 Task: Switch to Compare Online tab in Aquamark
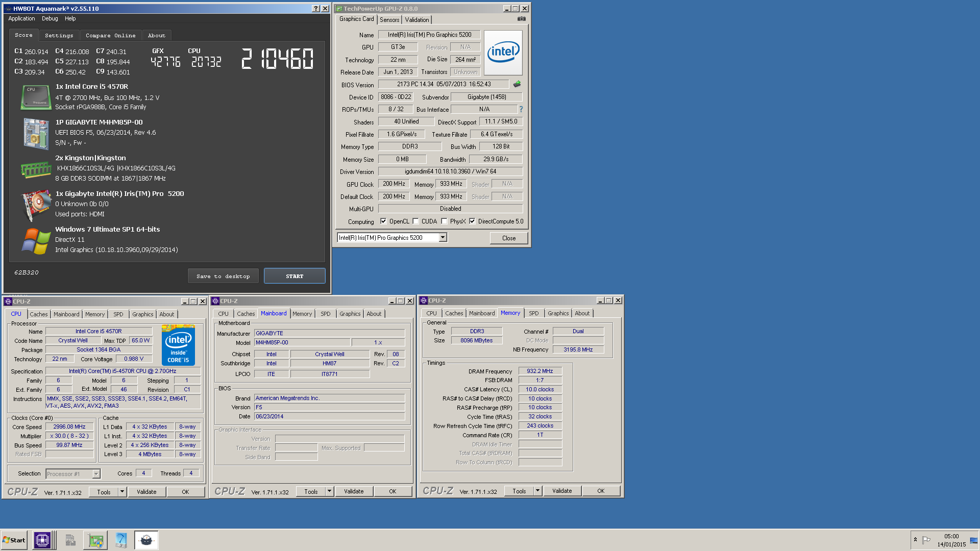click(x=111, y=36)
